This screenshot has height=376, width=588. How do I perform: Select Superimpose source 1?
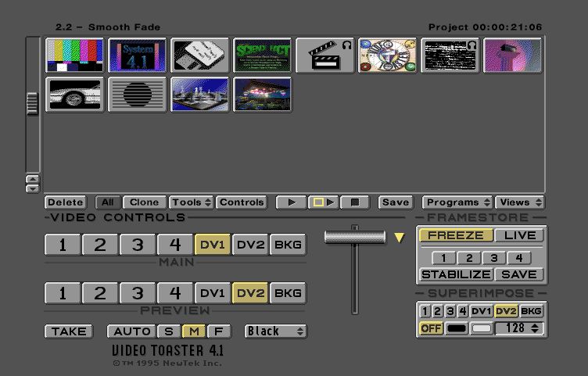click(425, 311)
